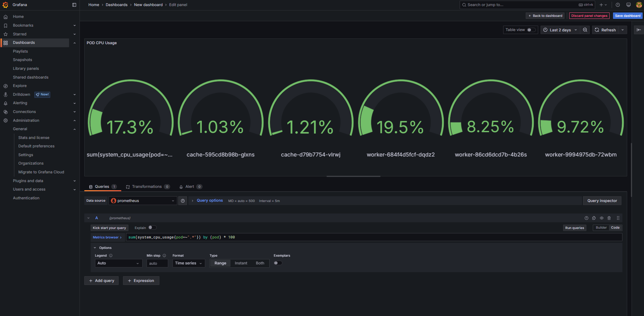The image size is (644, 316).
Task: Switch query editor to Builder mode
Action: pos(601,228)
